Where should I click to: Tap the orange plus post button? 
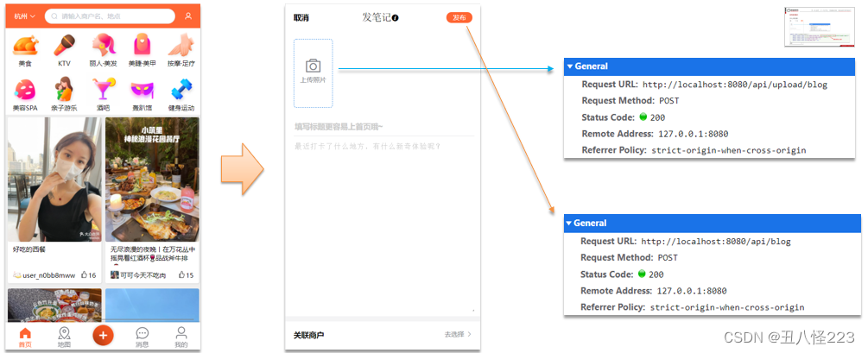click(103, 335)
